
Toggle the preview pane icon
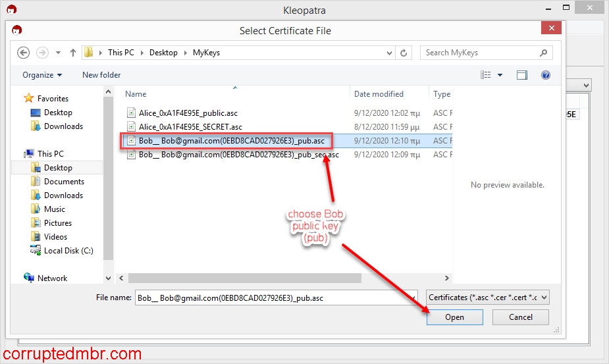(522, 75)
